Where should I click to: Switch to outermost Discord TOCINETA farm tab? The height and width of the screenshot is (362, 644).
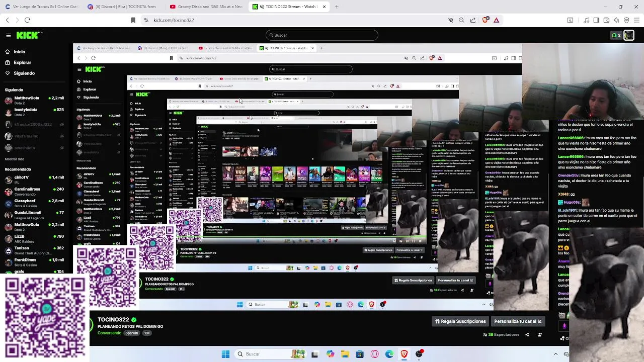[124, 7]
